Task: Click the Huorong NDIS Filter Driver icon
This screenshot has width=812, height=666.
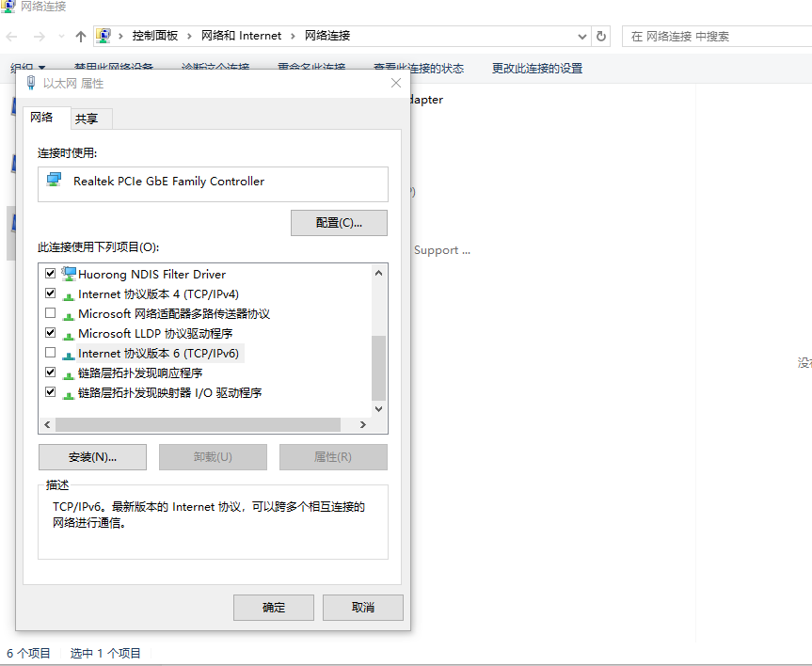Action: tap(69, 274)
